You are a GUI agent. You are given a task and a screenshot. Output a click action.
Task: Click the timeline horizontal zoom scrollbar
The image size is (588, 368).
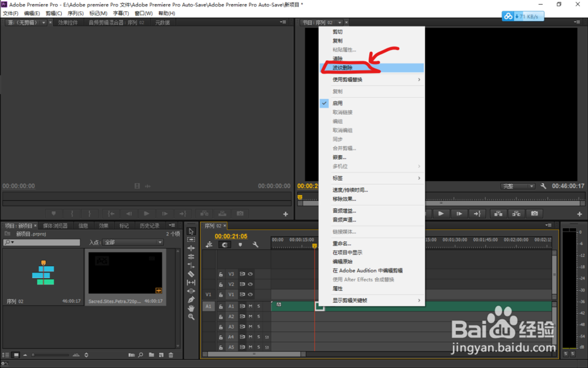pos(254,354)
